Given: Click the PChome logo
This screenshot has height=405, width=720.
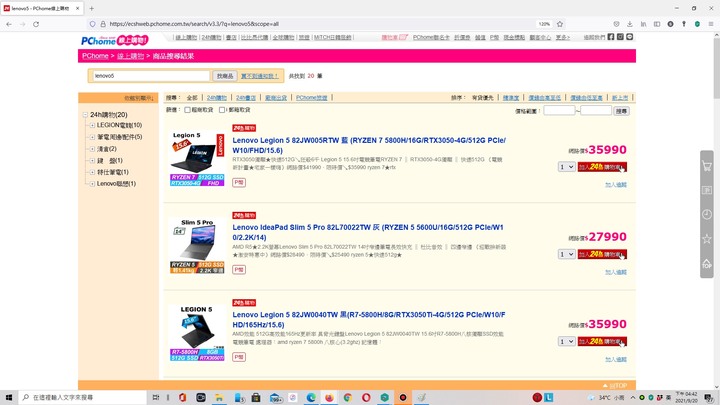Looking at the screenshot, I should point(115,40).
